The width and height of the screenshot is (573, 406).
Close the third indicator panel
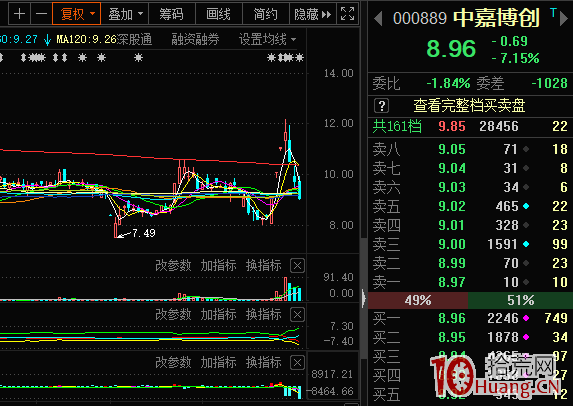[297, 363]
